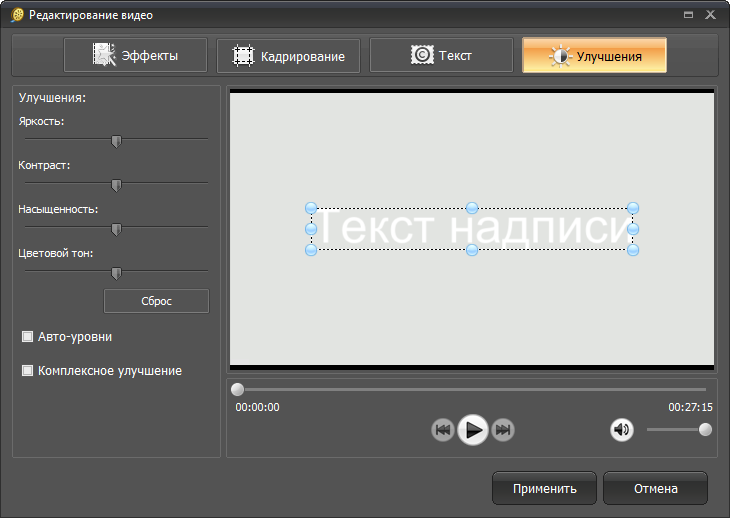Click top-right resize handle of text box
730x518 pixels.
point(633,208)
